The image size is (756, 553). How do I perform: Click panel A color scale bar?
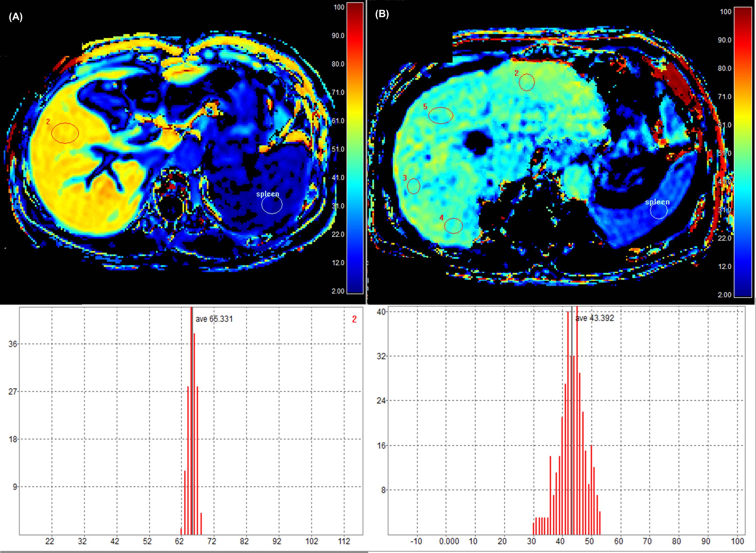coord(355,148)
